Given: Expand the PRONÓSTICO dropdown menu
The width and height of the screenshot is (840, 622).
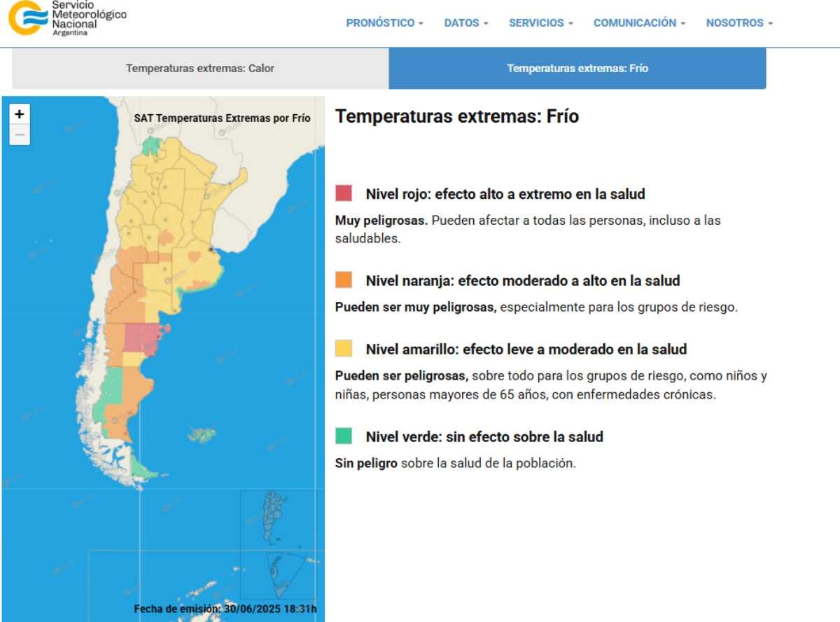Looking at the screenshot, I should [x=384, y=23].
